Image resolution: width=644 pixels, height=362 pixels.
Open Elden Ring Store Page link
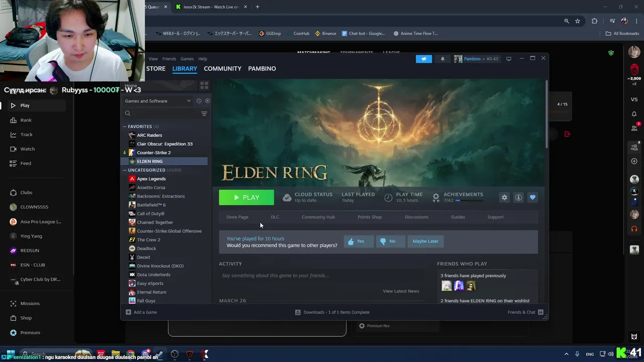coord(237,217)
